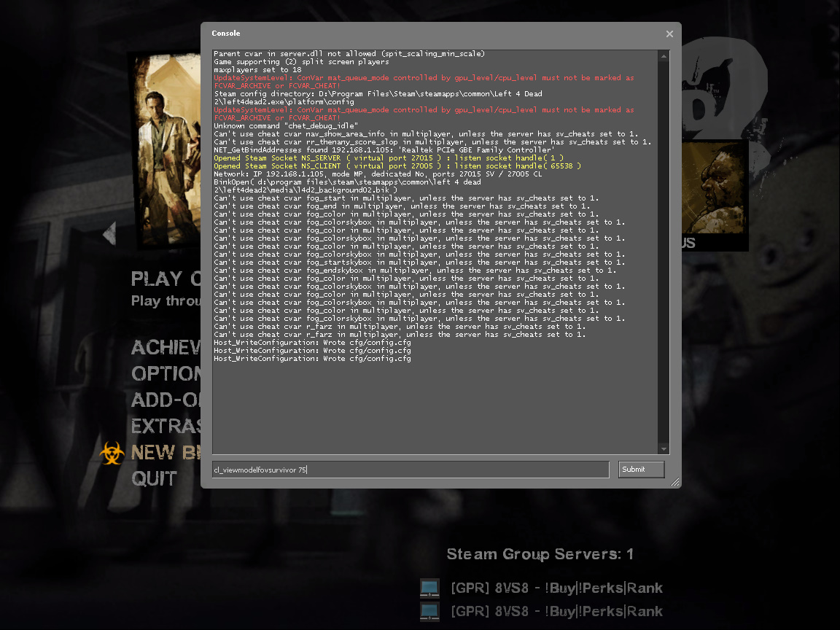Image resolution: width=840 pixels, height=630 pixels.
Task: Click the console resize grip corner
Action: point(675,482)
